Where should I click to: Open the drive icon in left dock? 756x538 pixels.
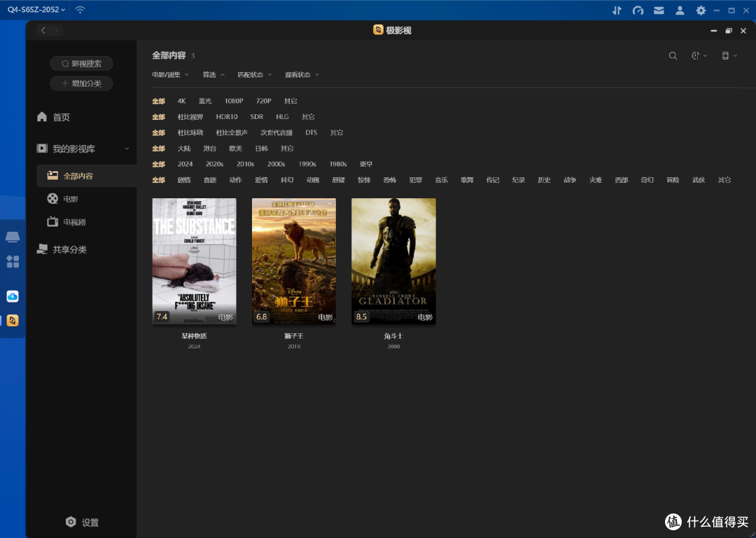13,237
